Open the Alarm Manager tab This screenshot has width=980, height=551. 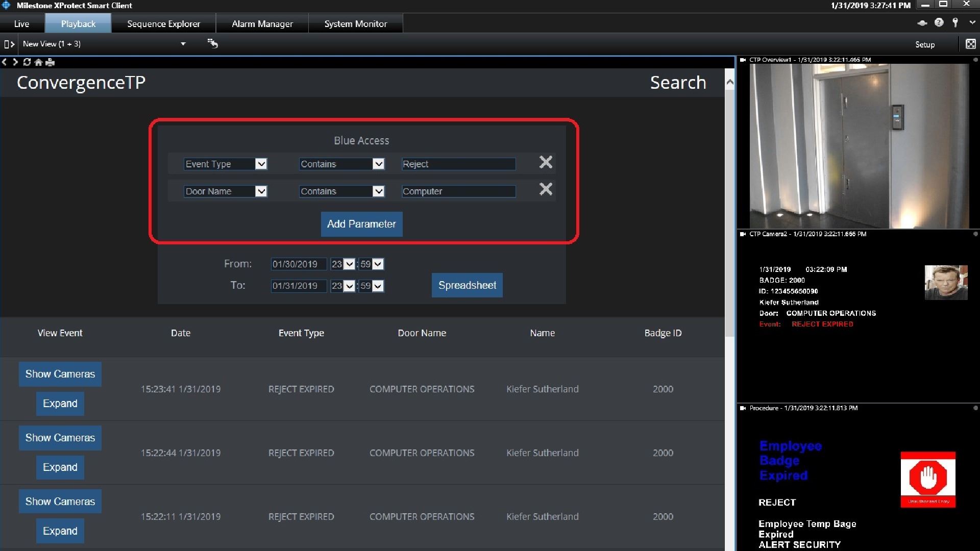coord(262,23)
